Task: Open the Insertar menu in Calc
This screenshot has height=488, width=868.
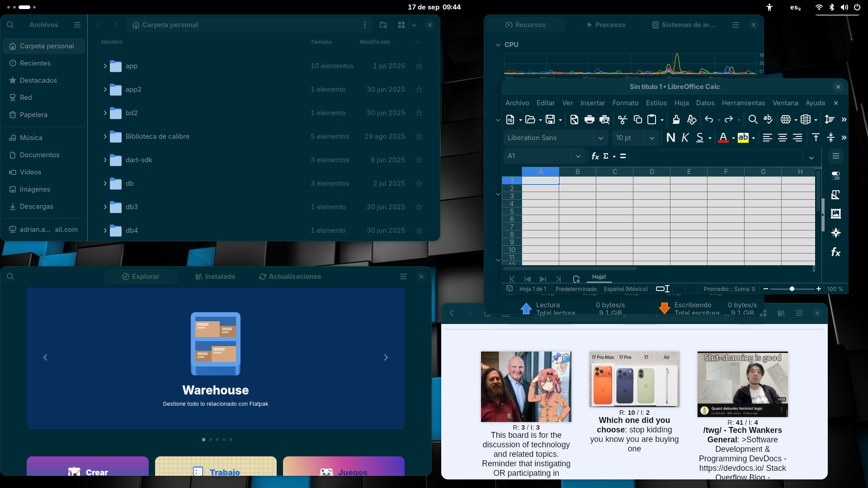Action: point(592,103)
